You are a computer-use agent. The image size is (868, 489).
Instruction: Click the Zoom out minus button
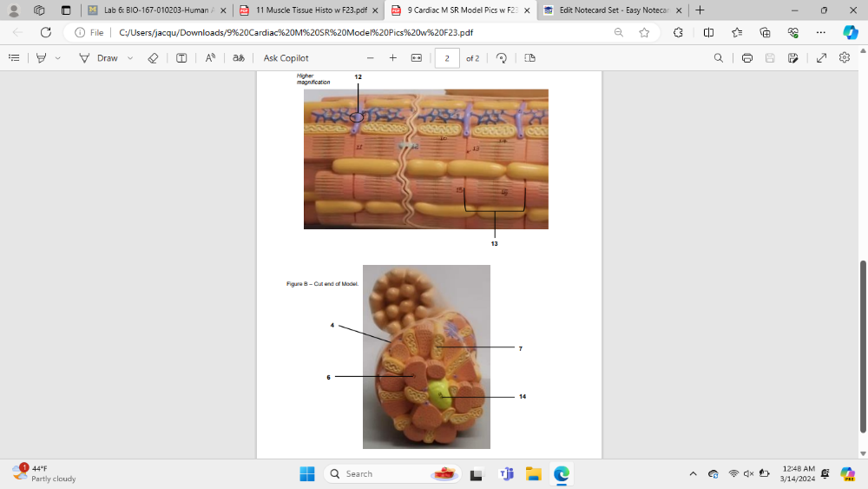point(370,58)
